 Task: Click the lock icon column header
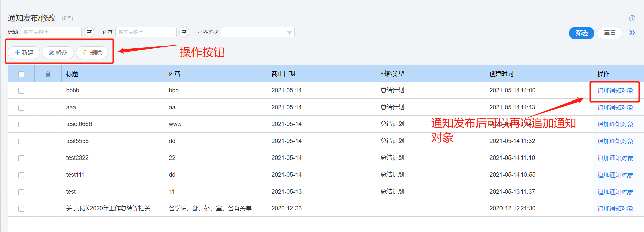tap(48, 74)
